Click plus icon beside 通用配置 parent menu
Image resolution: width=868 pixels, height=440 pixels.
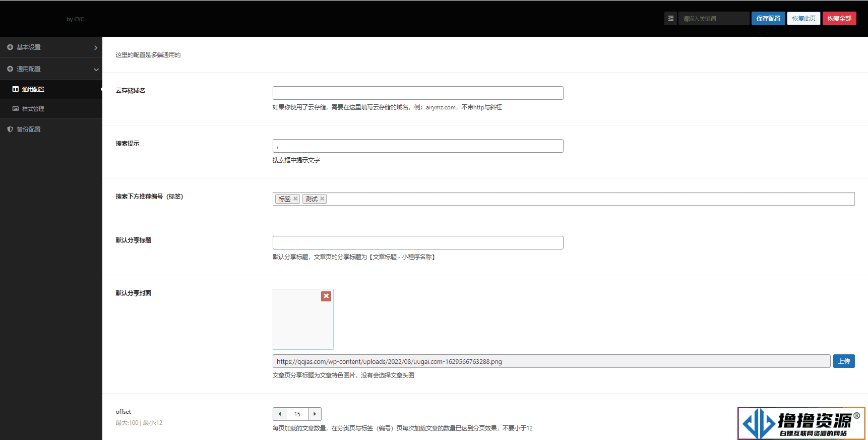click(x=10, y=69)
